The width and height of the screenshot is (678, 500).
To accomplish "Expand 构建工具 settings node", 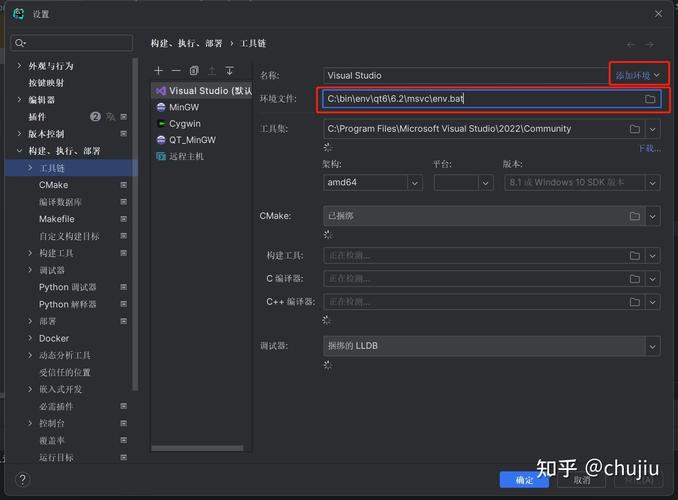I will [30, 253].
